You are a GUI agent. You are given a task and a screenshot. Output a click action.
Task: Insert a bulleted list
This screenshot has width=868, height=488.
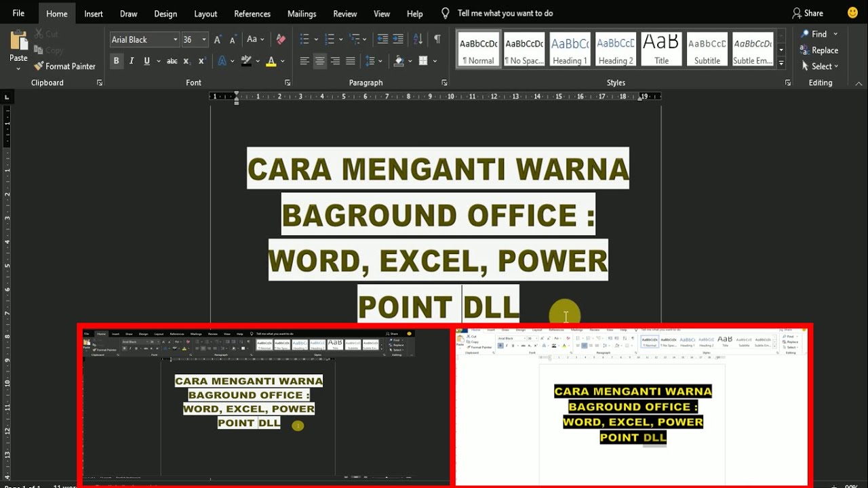[x=304, y=39]
